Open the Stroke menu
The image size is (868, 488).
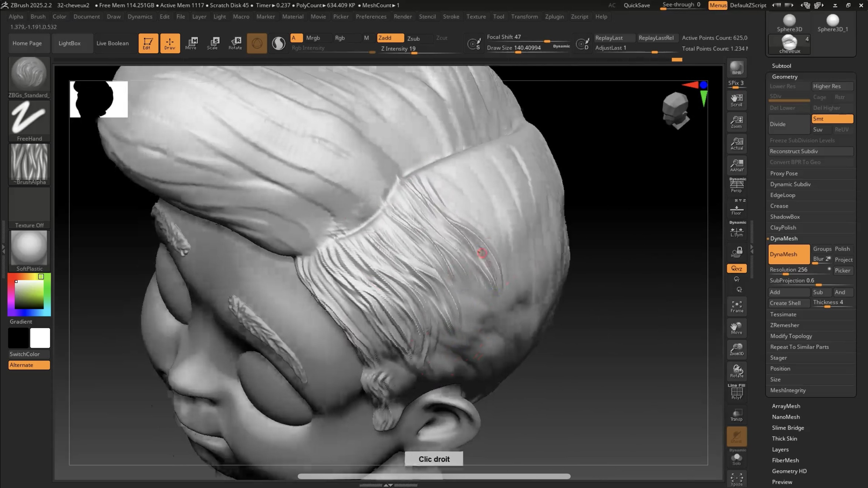click(x=451, y=17)
